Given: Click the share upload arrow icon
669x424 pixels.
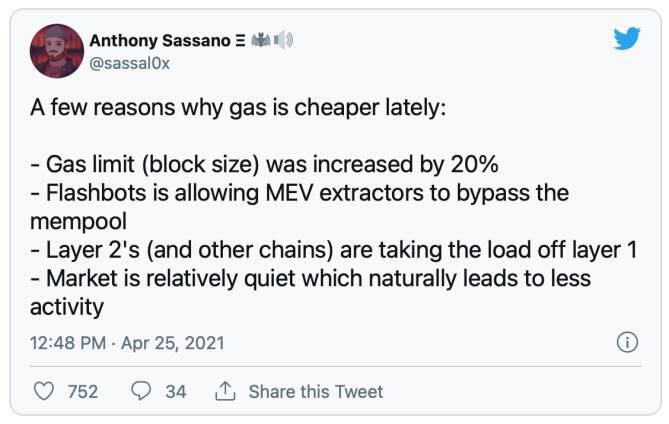Looking at the screenshot, I should [224, 391].
